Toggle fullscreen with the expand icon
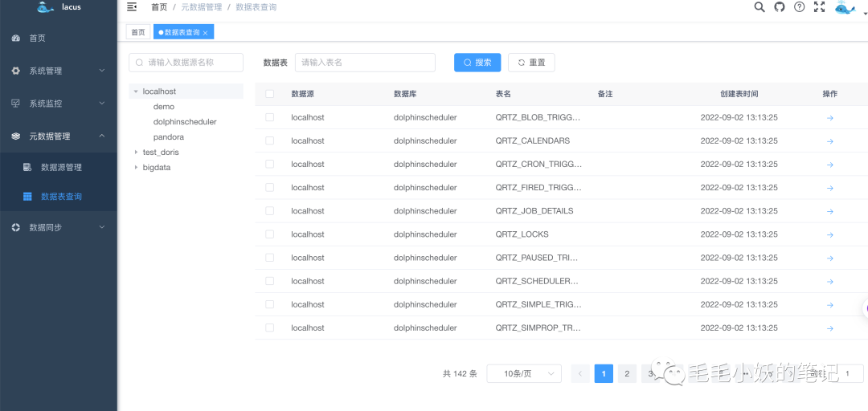 click(819, 6)
